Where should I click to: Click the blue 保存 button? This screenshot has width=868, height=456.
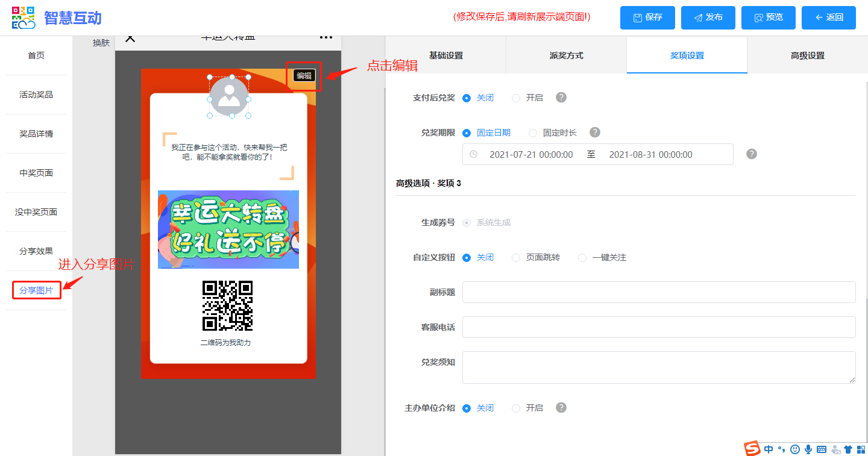tap(647, 17)
